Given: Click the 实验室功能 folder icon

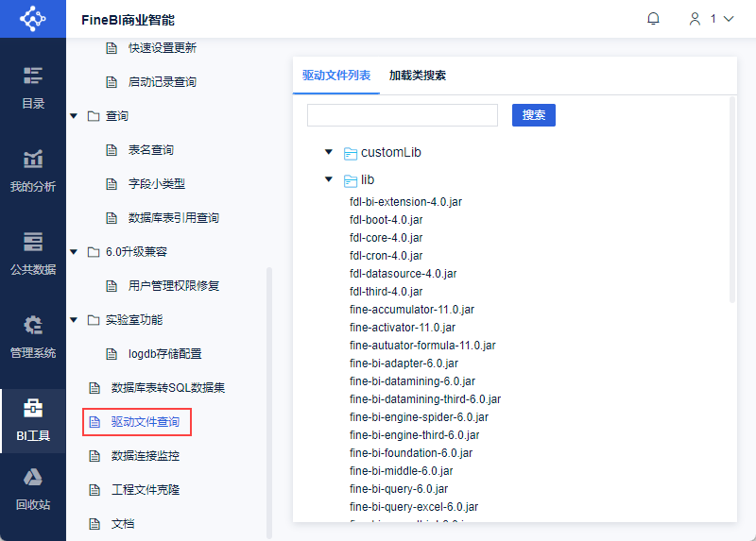Looking at the screenshot, I should point(94,320).
